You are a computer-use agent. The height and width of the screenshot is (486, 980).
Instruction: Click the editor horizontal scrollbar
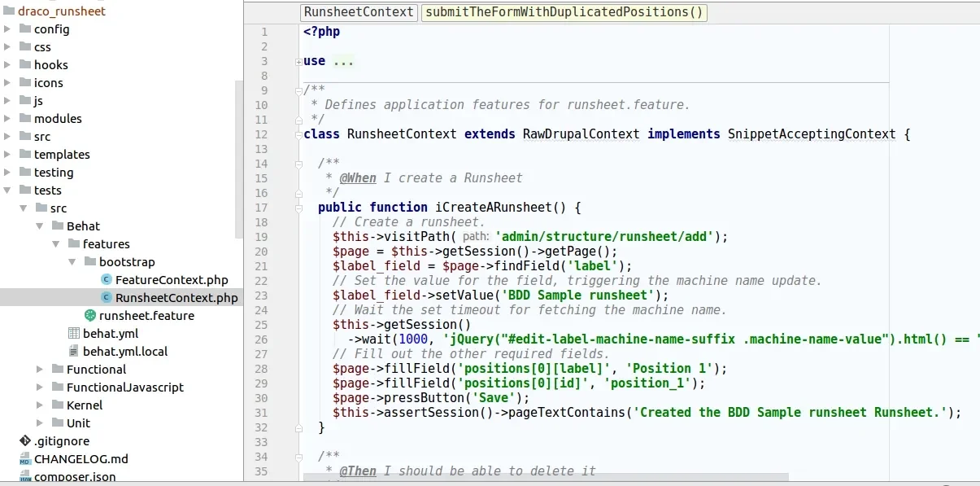coord(546,478)
